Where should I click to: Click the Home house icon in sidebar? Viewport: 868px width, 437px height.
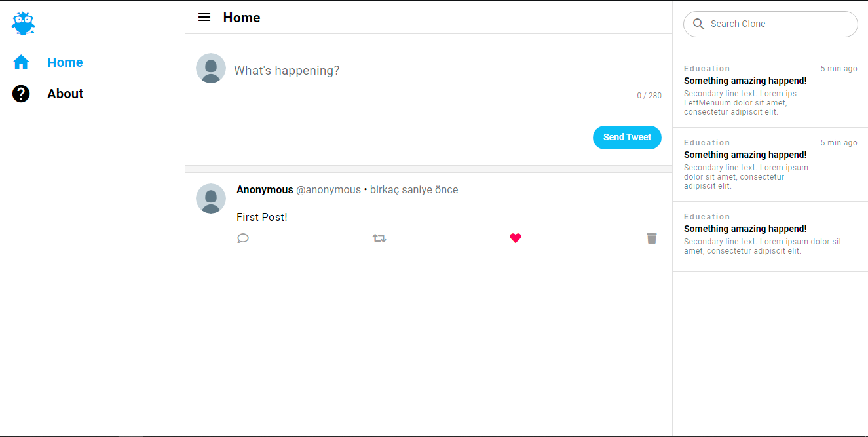21,62
